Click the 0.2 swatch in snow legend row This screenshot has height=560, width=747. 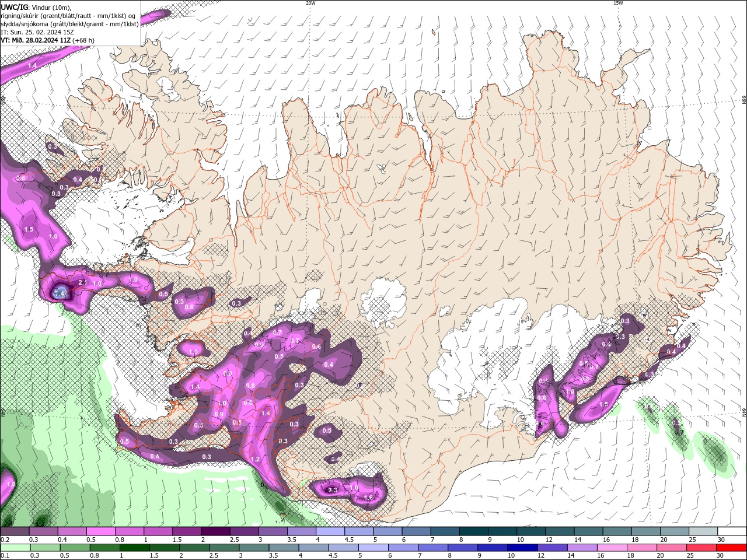(15, 531)
